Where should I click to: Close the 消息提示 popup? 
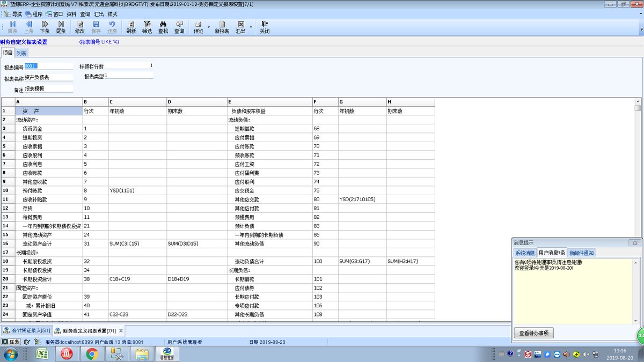635,243
